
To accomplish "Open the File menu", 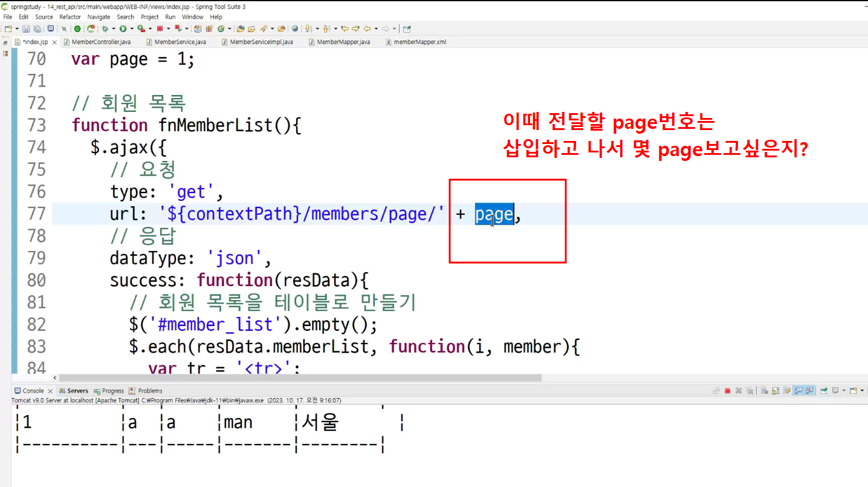I will click(7, 17).
